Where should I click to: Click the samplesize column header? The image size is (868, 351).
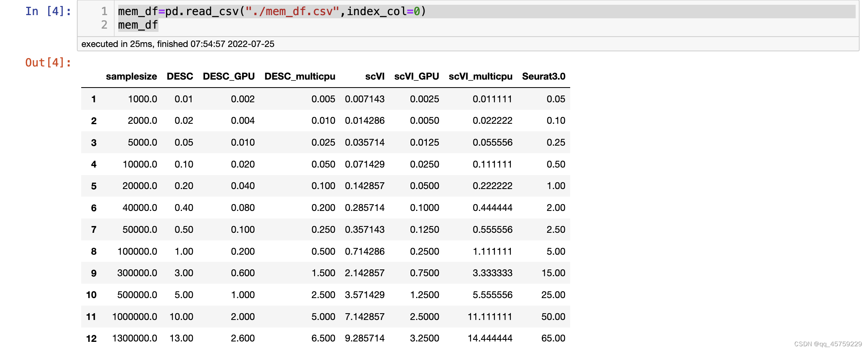131,76
